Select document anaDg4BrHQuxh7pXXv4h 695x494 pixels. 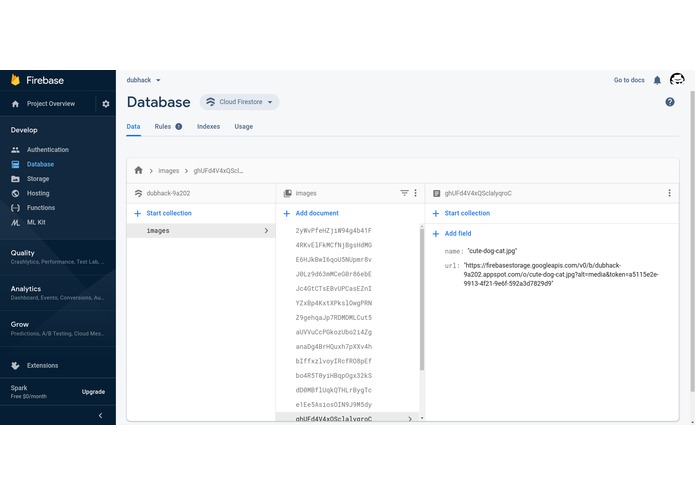tap(333, 346)
